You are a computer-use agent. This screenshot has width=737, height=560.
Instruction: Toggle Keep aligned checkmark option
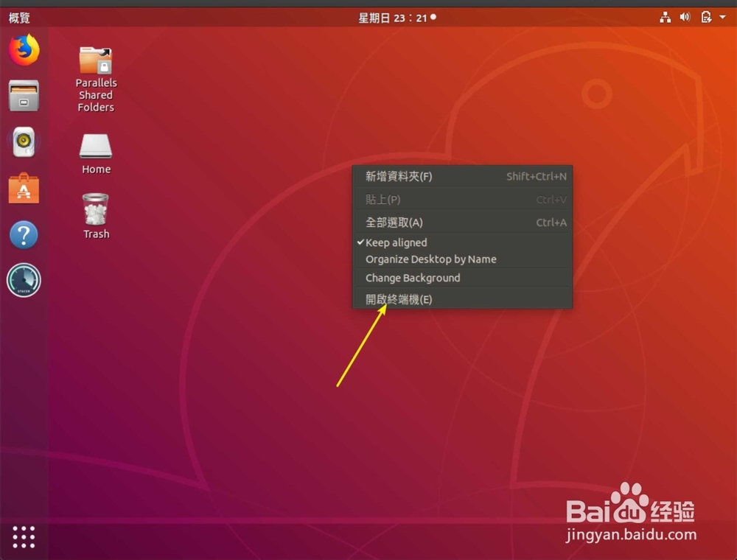pos(462,242)
